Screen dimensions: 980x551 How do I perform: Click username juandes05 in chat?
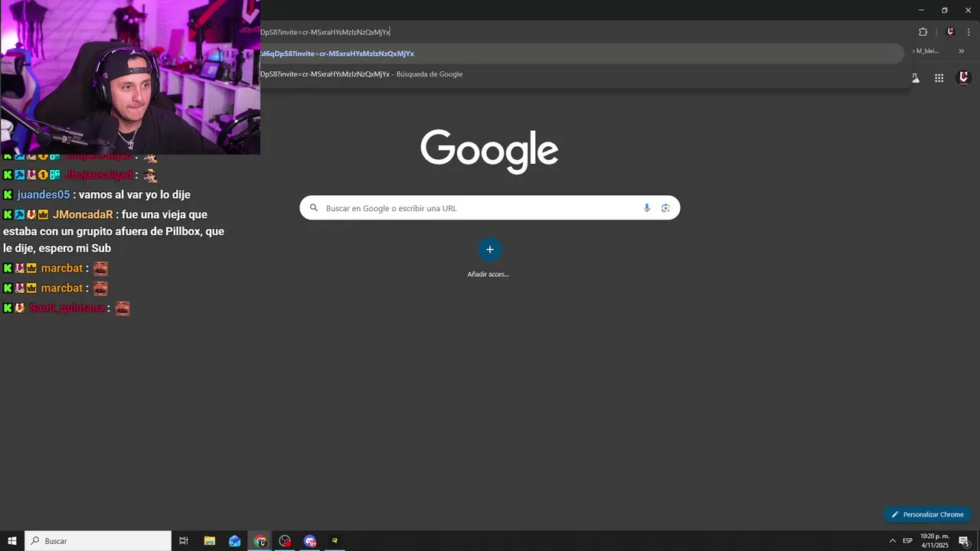point(44,195)
